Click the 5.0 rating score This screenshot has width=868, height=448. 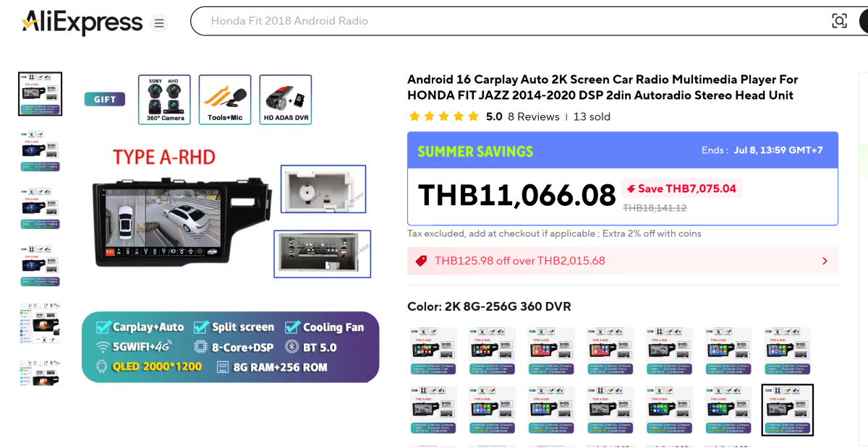pos(494,116)
